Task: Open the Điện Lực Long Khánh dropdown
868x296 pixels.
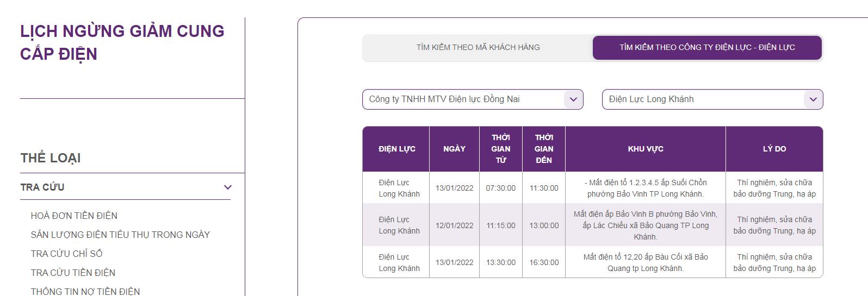Action: click(x=712, y=99)
